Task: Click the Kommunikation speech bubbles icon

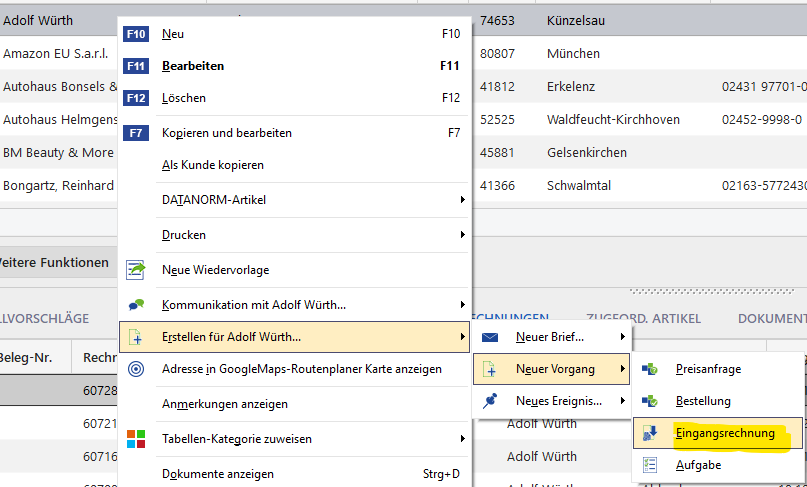Action: coord(136,305)
